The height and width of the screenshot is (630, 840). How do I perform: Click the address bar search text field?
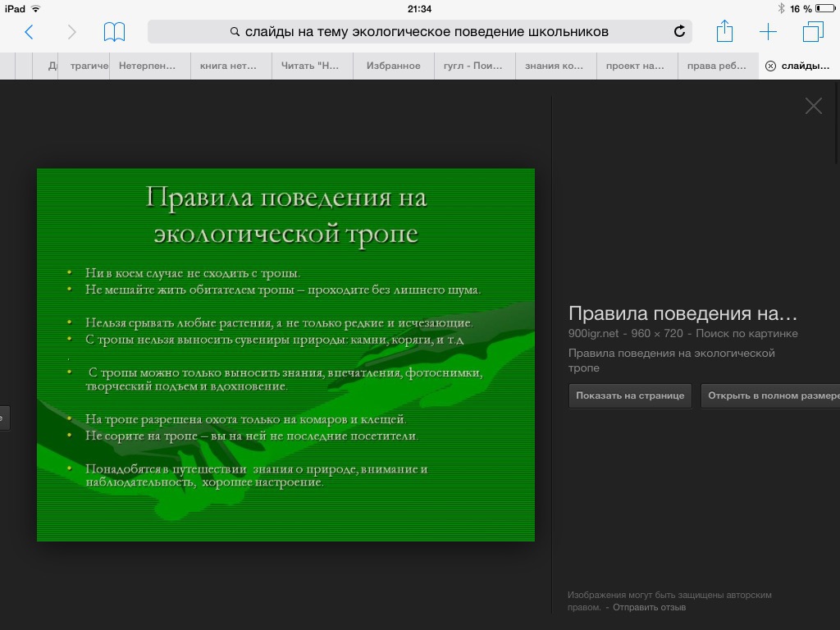coord(419,32)
